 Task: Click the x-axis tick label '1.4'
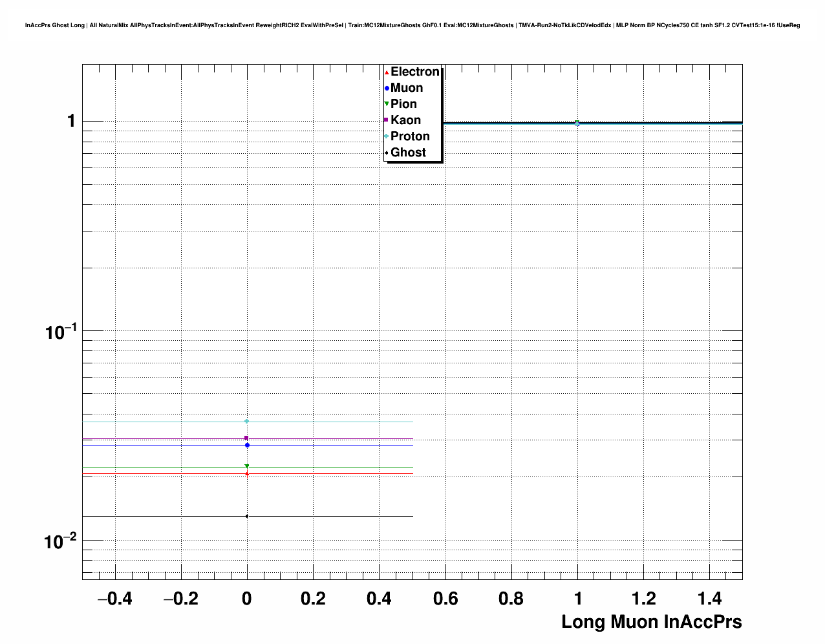(710, 599)
